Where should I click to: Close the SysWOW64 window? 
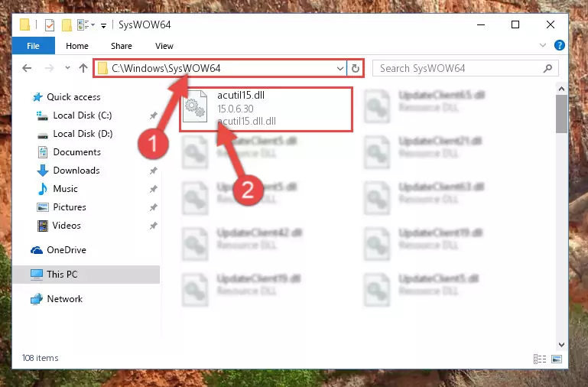550,24
